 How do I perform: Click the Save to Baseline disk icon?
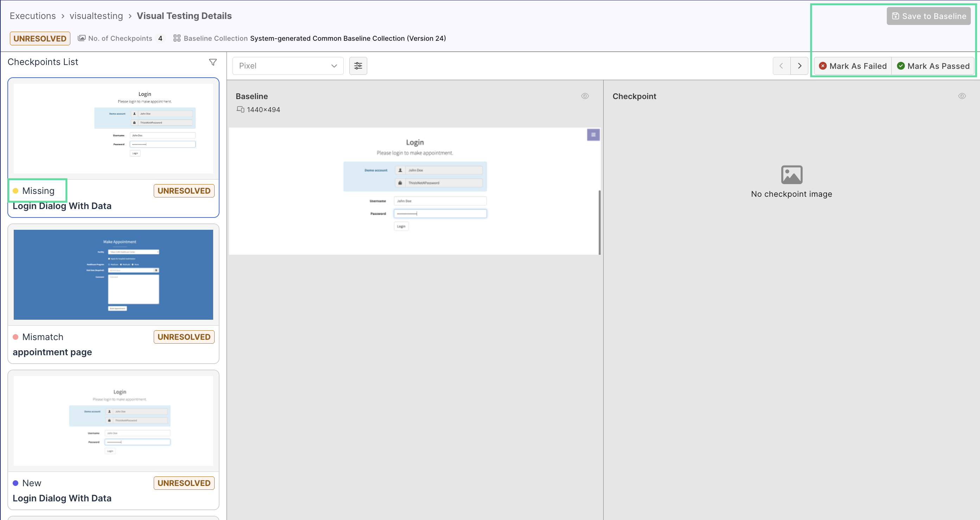pyautogui.click(x=896, y=16)
